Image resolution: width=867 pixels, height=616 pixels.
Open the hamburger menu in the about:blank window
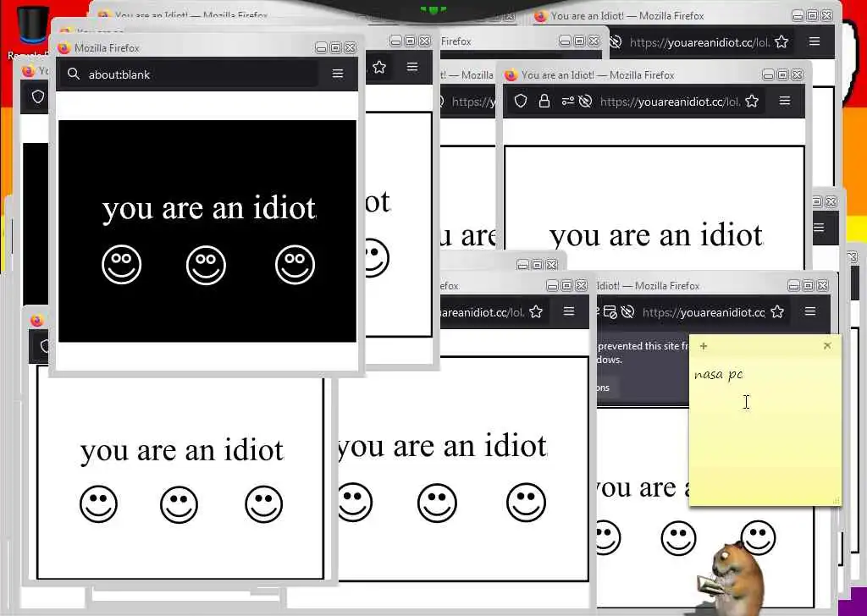coord(338,74)
